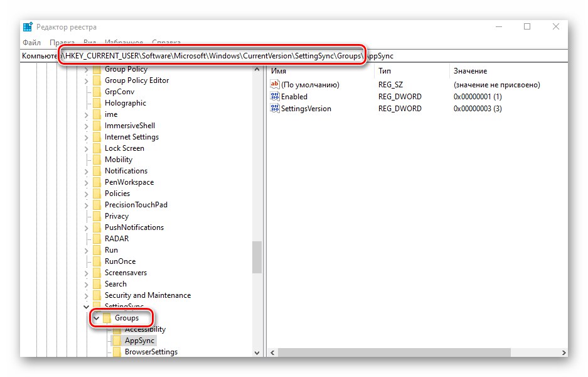Click the Privacy folder icon
588x377 pixels.
coord(97,216)
